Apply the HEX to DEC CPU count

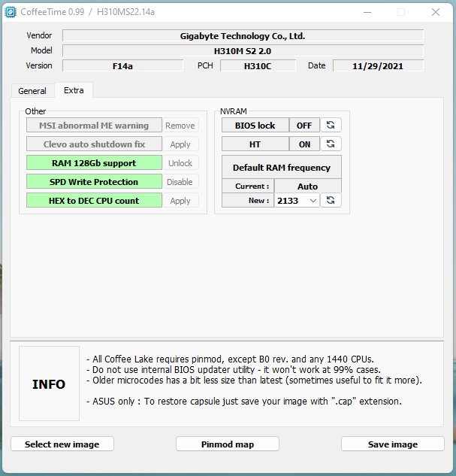[x=180, y=201]
